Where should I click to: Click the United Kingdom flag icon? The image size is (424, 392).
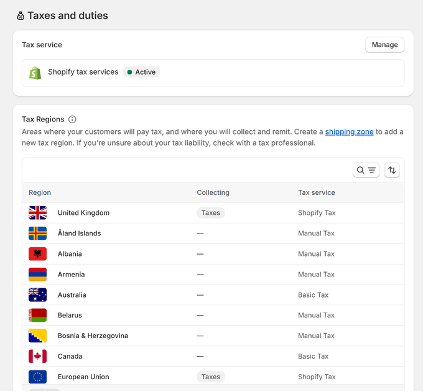[x=38, y=213]
